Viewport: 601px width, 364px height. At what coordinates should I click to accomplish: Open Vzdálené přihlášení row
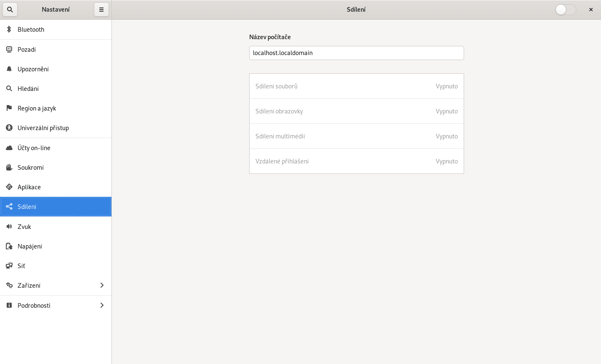pyautogui.click(x=356, y=161)
